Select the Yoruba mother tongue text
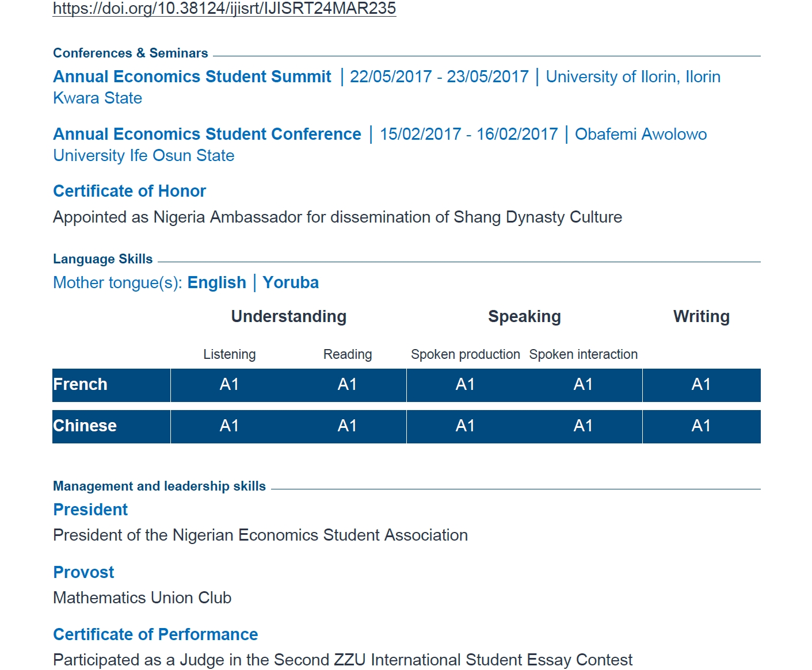The width and height of the screenshot is (812, 670). click(x=290, y=282)
